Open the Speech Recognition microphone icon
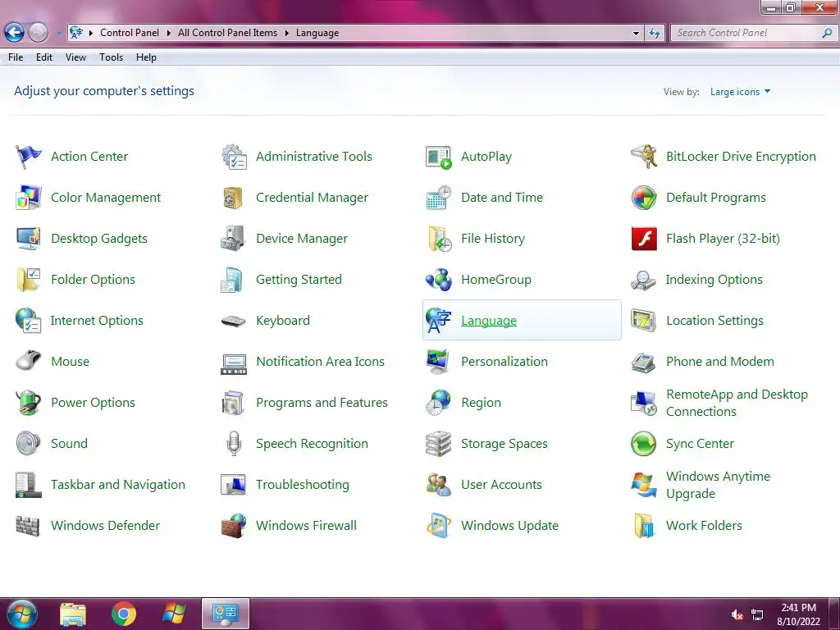 [x=234, y=444]
